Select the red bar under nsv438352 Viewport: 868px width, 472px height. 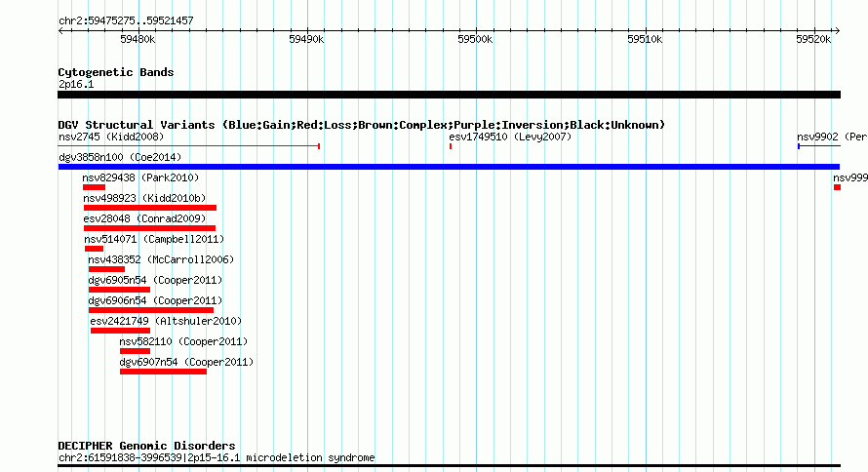106,269
